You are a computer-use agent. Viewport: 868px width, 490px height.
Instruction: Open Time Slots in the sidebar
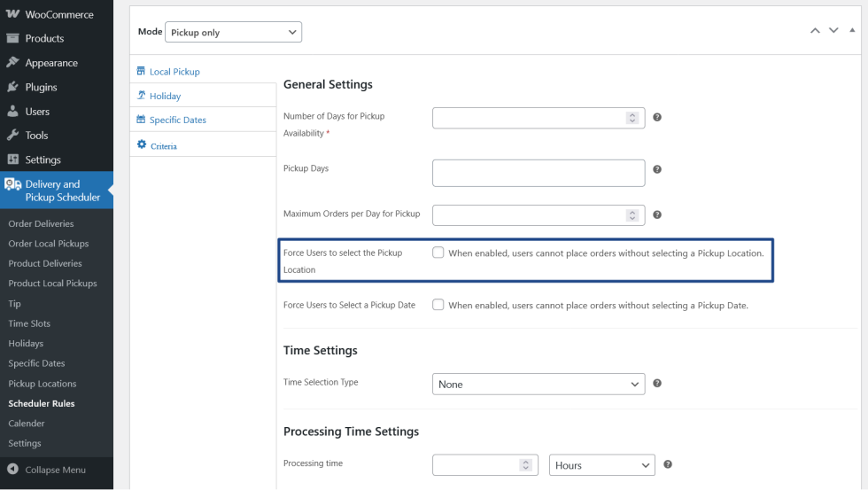click(29, 323)
